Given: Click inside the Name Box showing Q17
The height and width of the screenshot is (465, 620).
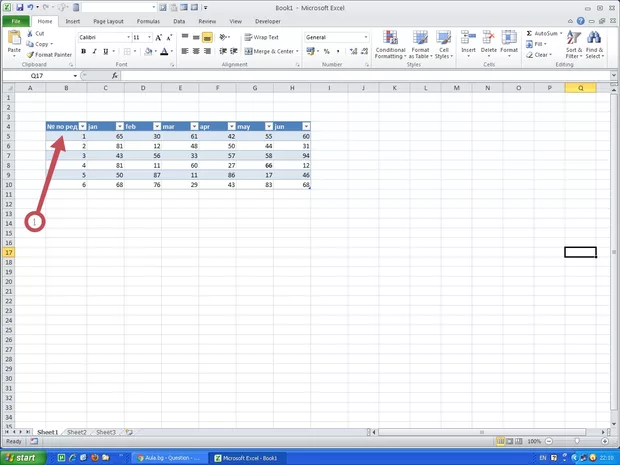Looking at the screenshot, I should pos(38,75).
